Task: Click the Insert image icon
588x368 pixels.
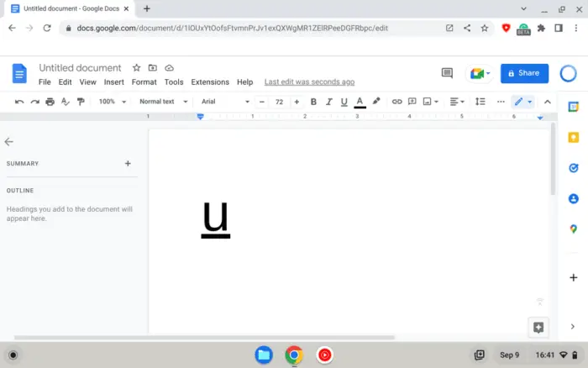Action: tap(427, 102)
